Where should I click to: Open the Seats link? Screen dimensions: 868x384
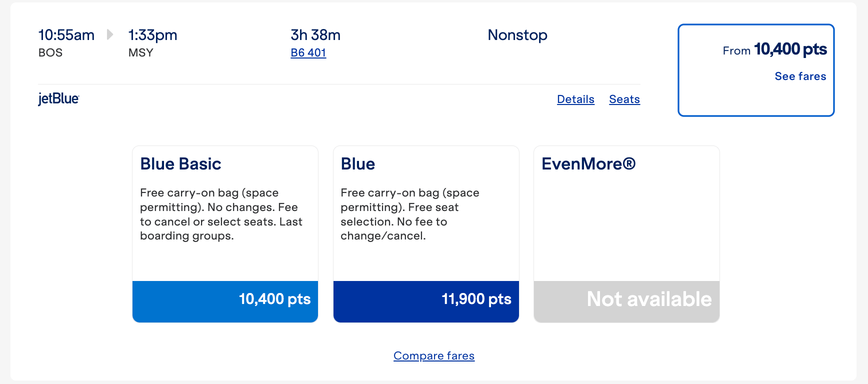tap(624, 99)
